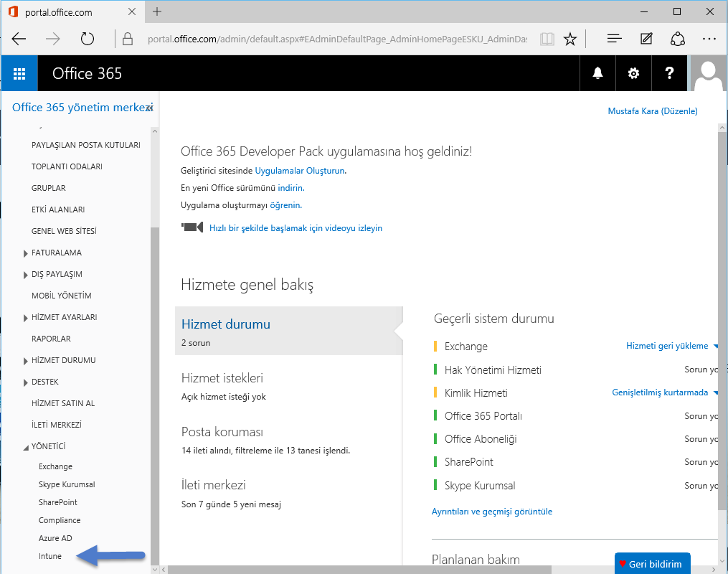The image size is (728, 574).
Task: Follow the Uygulamalar Oluşturun link
Action: coord(300,171)
